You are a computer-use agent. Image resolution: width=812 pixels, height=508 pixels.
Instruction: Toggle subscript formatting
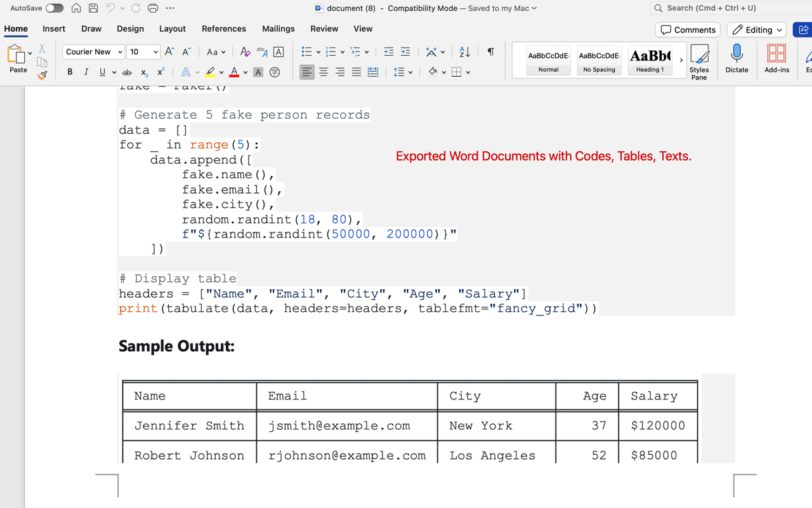(x=144, y=72)
